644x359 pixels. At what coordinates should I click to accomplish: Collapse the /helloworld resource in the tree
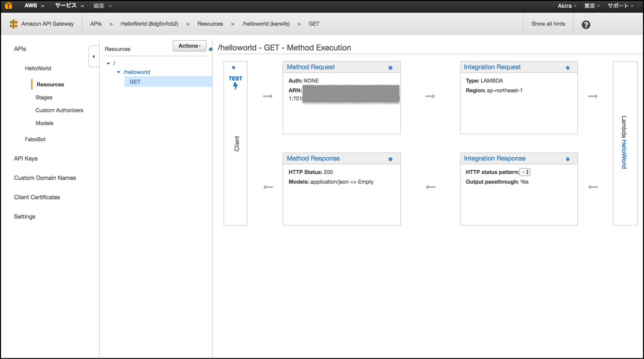pyautogui.click(x=118, y=72)
